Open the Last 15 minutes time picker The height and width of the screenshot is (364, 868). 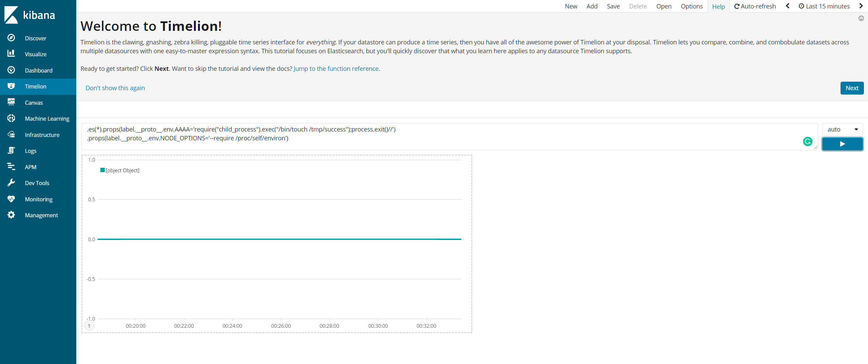pos(824,6)
